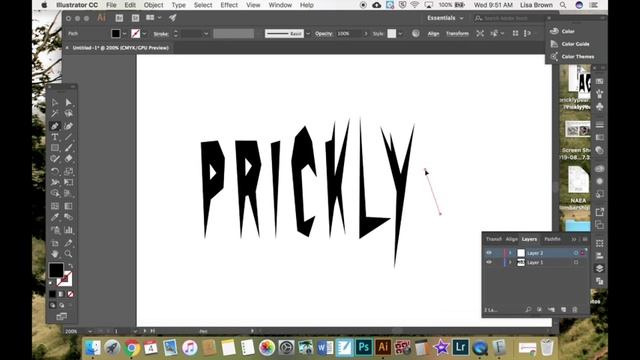This screenshot has width=640, height=360.
Task: Select the Pen tool
Action: [55, 126]
